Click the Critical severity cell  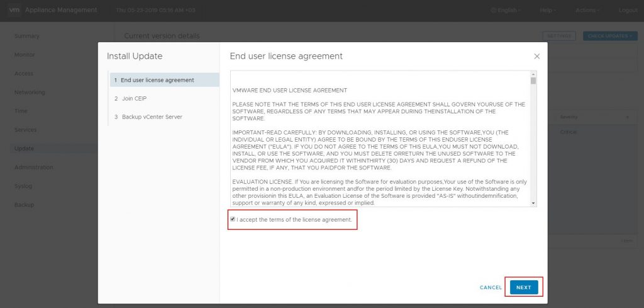(569, 132)
